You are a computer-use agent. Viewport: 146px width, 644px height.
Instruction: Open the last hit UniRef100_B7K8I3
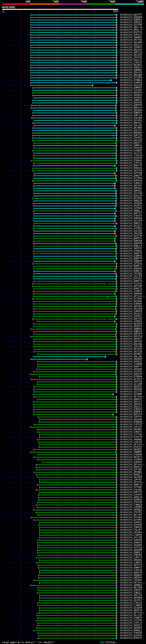(131, 638)
